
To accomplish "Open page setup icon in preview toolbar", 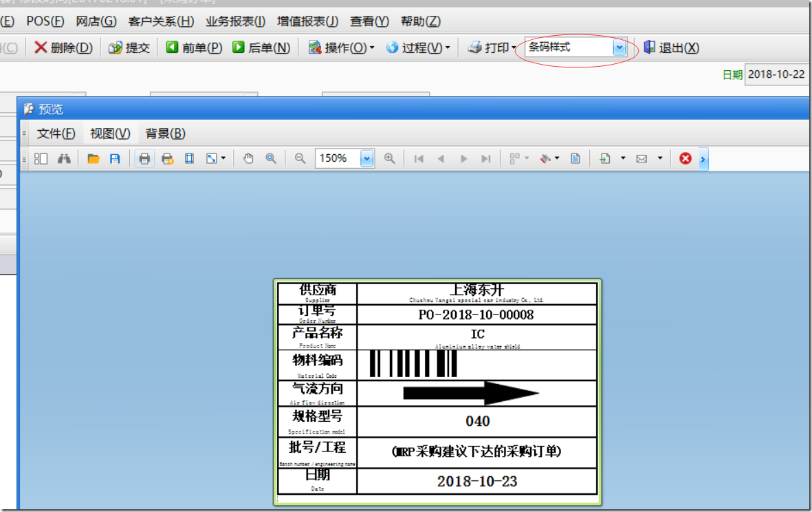I will pyautogui.click(x=190, y=158).
